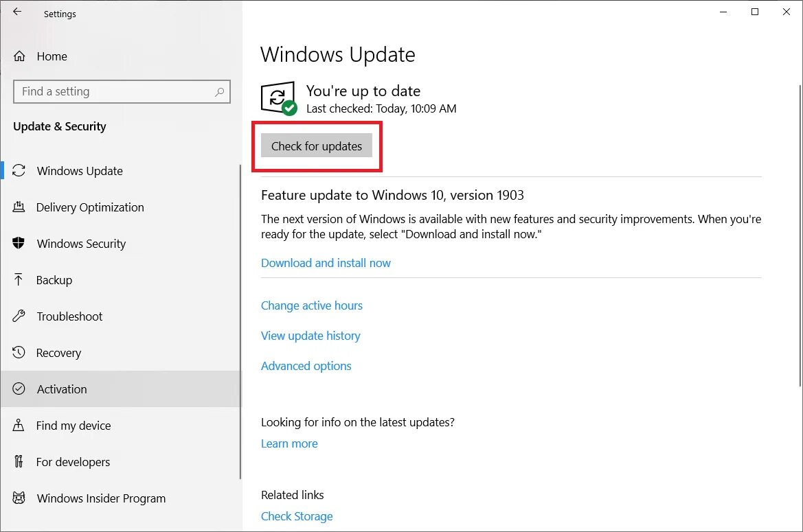Open Change active hours

(x=312, y=305)
